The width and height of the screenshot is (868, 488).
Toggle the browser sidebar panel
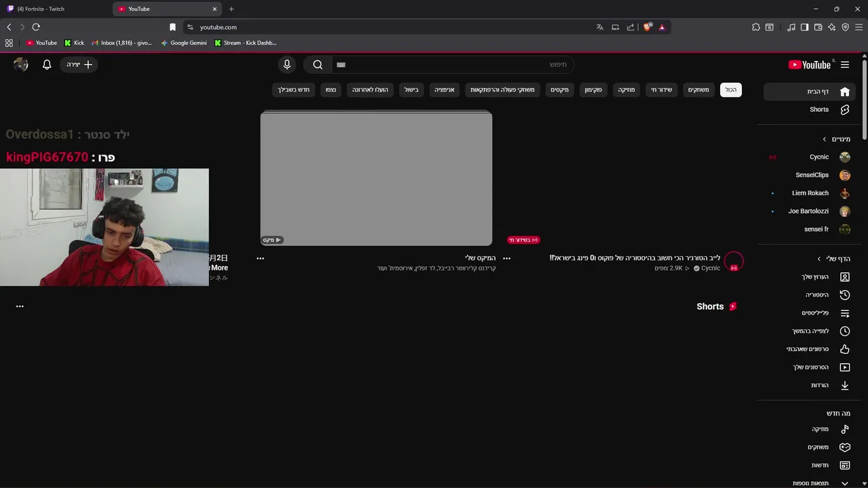(x=804, y=27)
